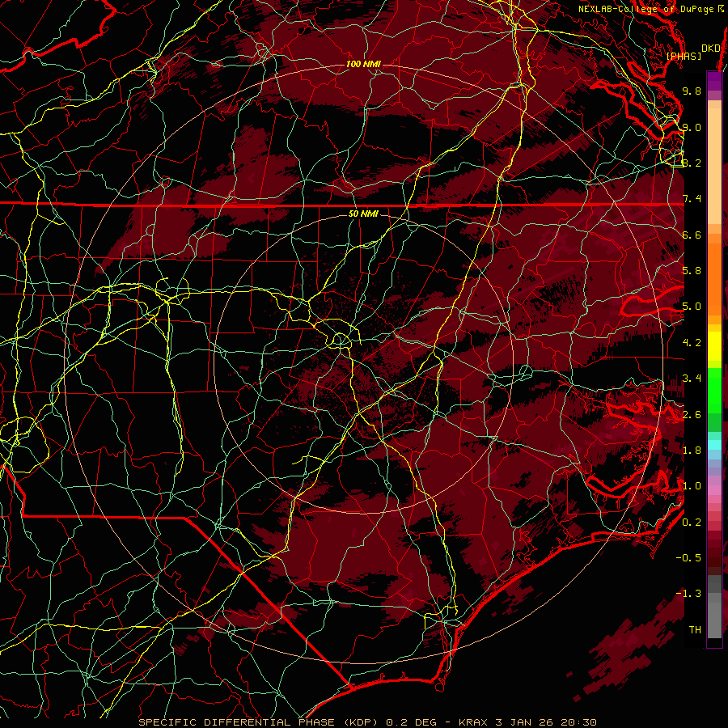Click the TH threshold label on scale
728x728 pixels.
tap(695, 630)
